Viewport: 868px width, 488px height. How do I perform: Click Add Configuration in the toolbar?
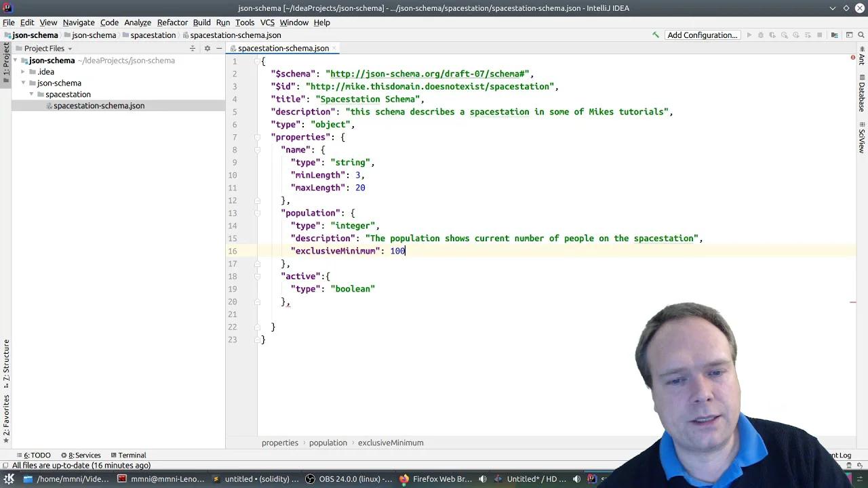(702, 35)
